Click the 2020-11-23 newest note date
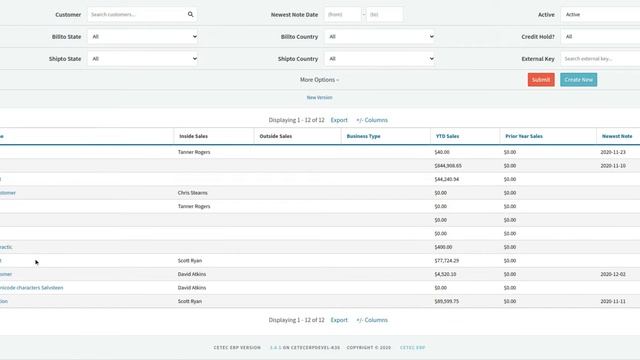The height and width of the screenshot is (360, 640). 613,152
